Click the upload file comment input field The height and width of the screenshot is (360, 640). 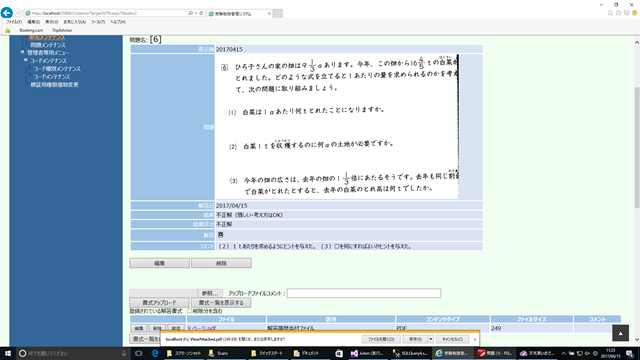364,293
